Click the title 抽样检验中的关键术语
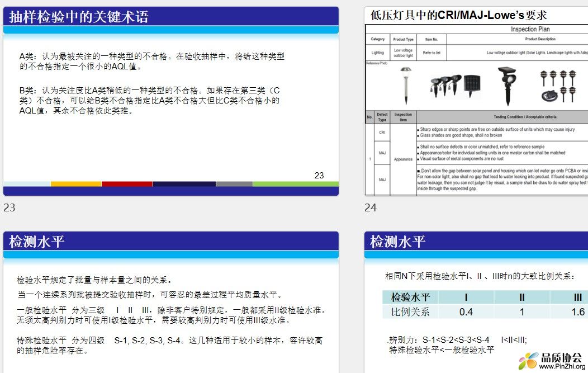 (79, 17)
